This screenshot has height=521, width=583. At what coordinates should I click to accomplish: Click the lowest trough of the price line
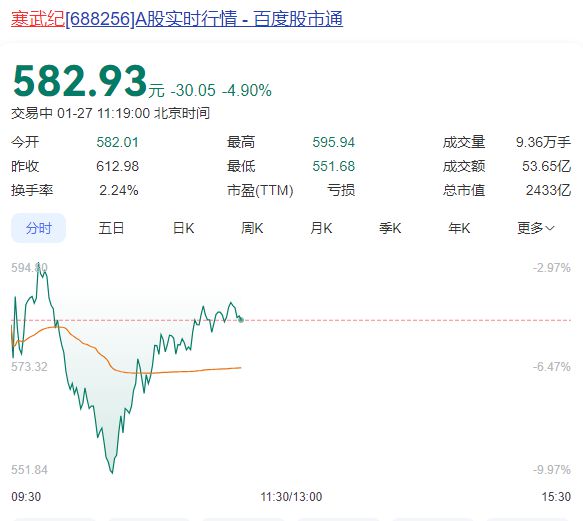[112, 472]
